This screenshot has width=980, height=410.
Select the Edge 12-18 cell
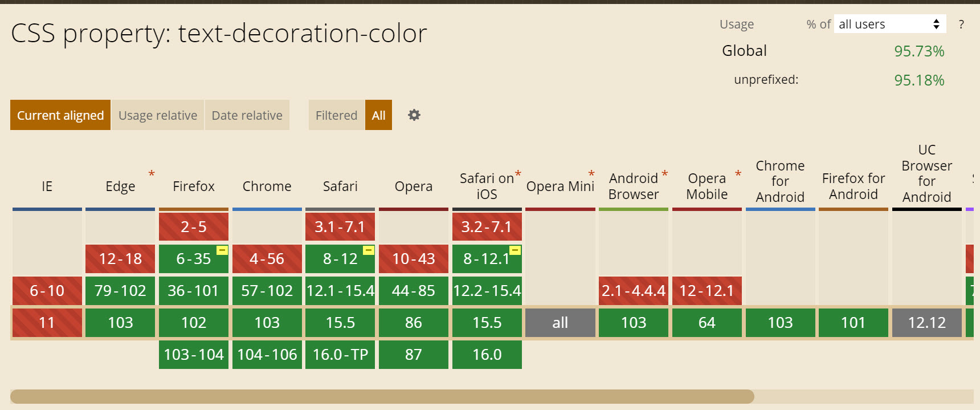coord(120,259)
